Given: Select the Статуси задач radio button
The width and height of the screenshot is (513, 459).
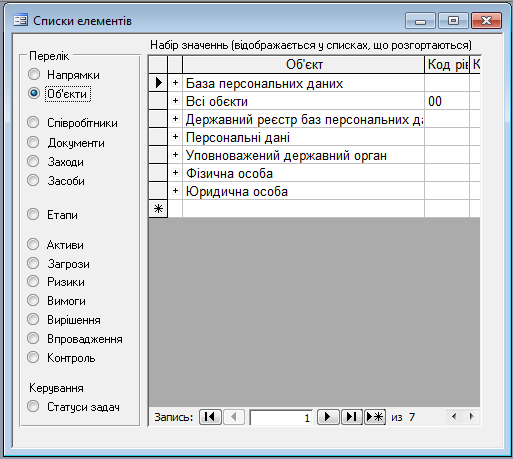Looking at the screenshot, I should pos(33,406).
